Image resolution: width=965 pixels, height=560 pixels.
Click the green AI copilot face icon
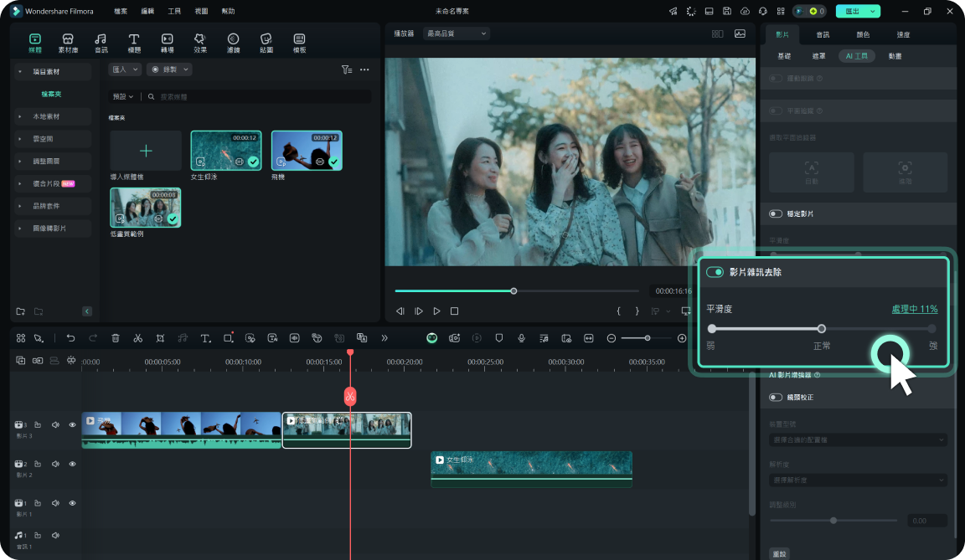tap(432, 338)
